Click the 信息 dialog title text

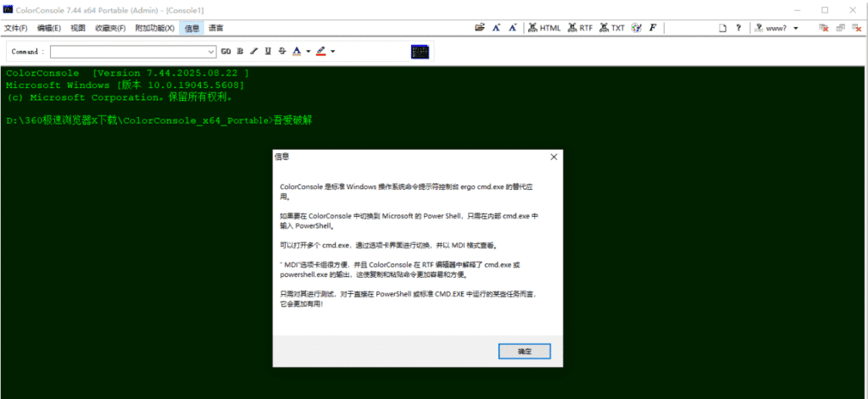point(281,157)
